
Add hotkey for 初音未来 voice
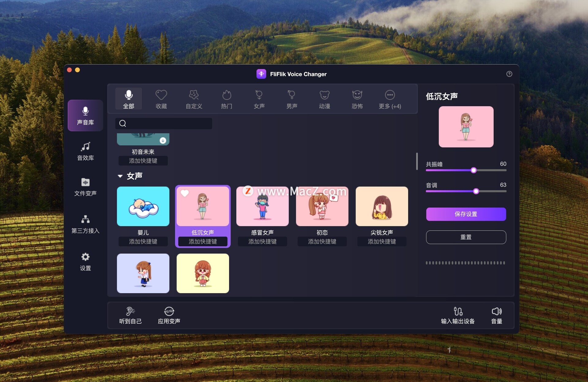tap(143, 161)
